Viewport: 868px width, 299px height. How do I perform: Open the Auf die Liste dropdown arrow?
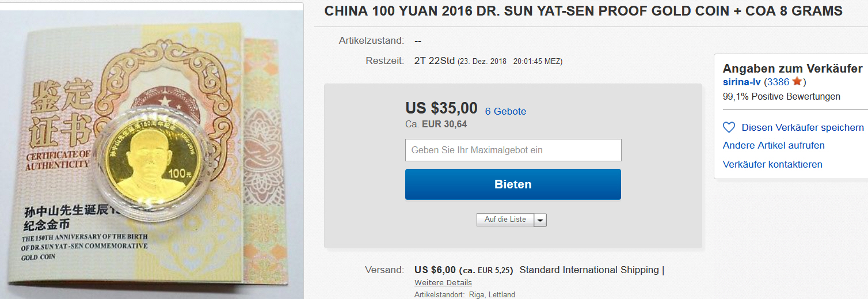coord(540,219)
